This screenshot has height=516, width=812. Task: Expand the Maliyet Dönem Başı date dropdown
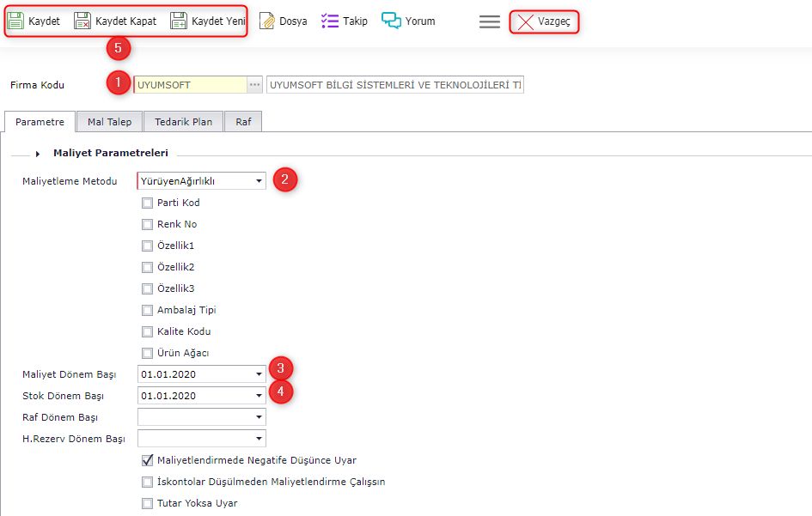(x=259, y=374)
